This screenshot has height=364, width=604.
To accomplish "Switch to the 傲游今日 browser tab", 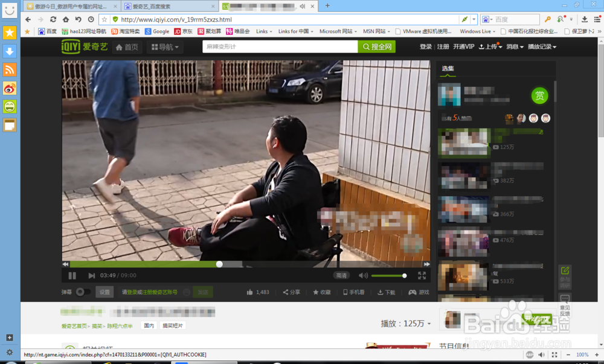I will pyautogui.click(x=72, y=6).
